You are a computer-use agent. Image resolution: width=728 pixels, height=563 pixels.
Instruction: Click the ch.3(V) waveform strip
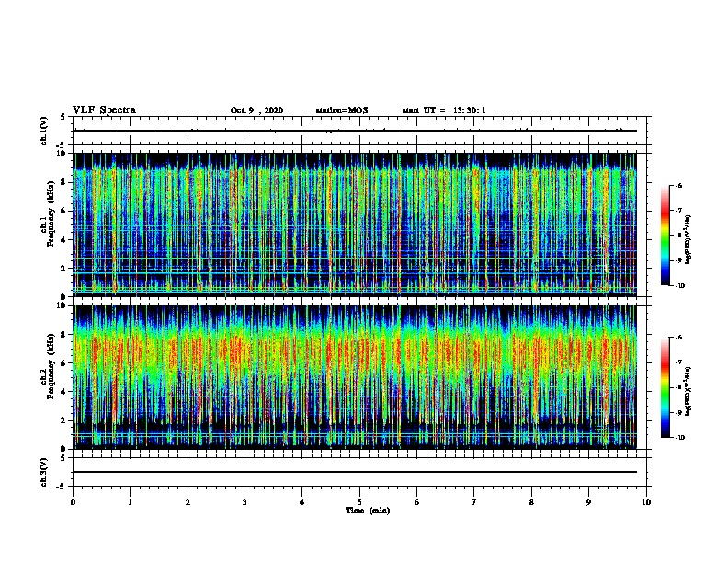click(x=359, y=472)
